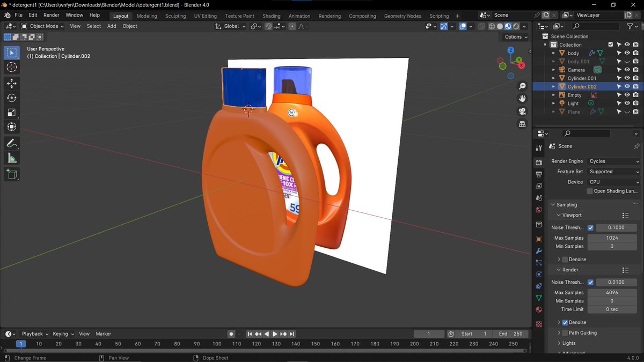Collapse the Sampling panel
The image size is (644, 362).
[567, 204]
